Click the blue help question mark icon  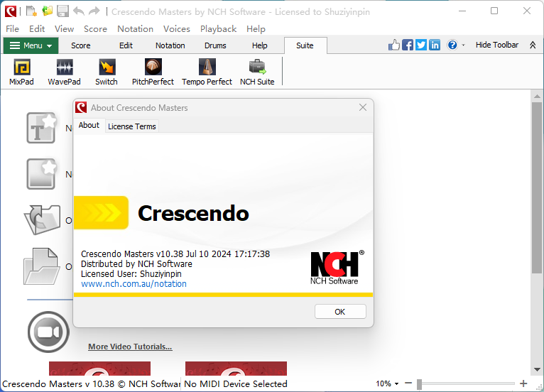point(452,45)
